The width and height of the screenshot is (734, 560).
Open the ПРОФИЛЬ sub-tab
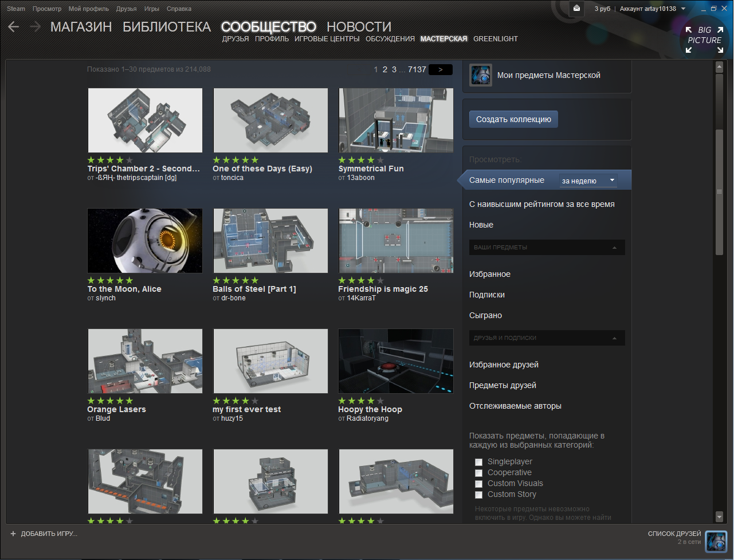272,39
